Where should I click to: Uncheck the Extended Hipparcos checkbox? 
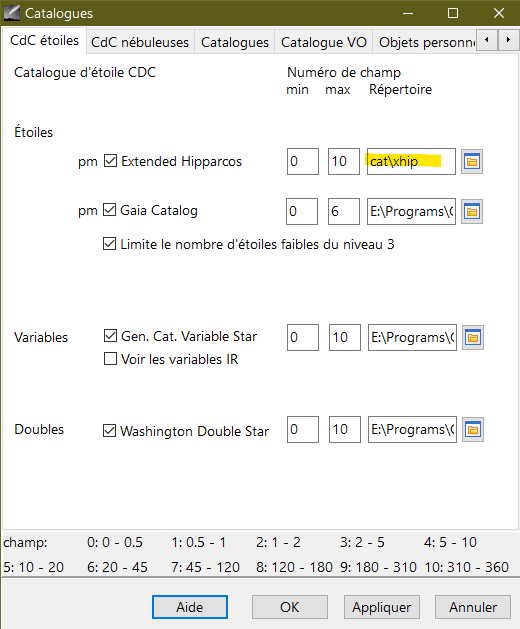[110, 161]
